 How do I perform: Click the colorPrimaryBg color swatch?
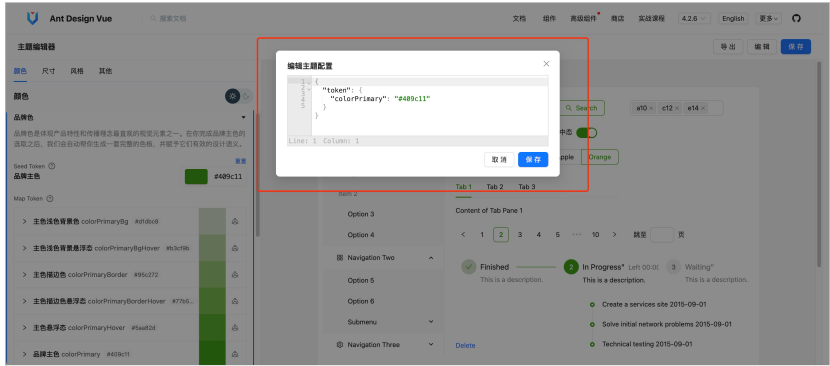click(x=212, y=221)
